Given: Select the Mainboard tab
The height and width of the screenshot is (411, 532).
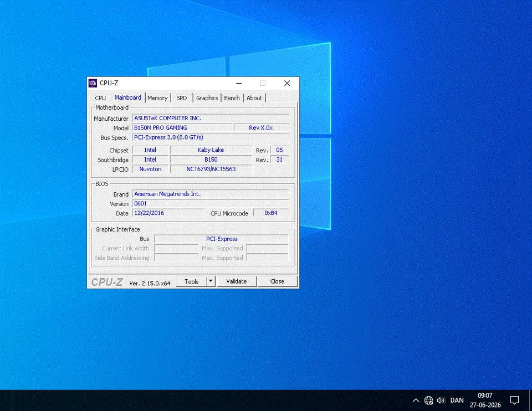Looking at the screenshot, I should [x=127, y=97].
